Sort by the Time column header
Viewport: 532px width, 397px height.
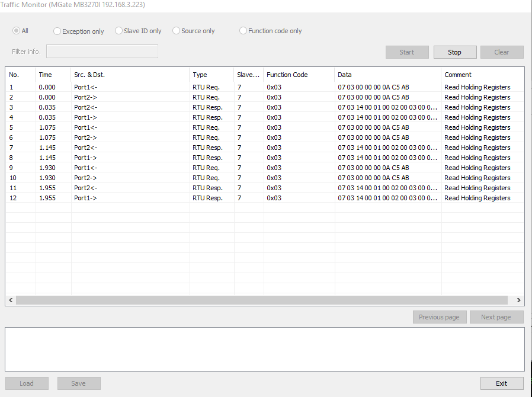pos(53,75)
